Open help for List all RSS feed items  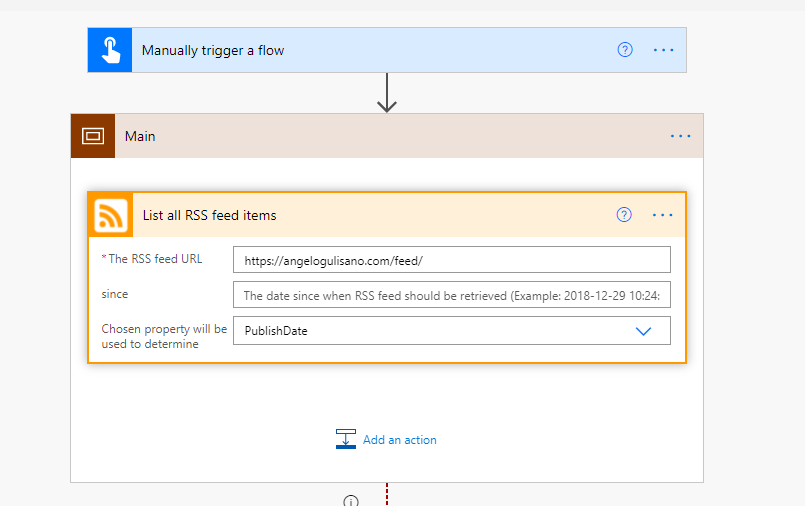pyautogui.click(x=624, y=215)
